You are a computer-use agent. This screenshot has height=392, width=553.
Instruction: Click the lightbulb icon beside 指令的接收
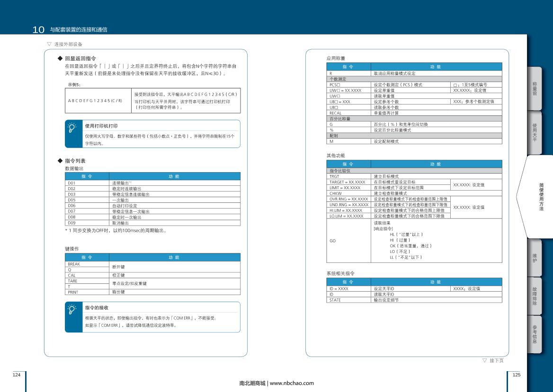pyautogui.click(x=72, y=309)
